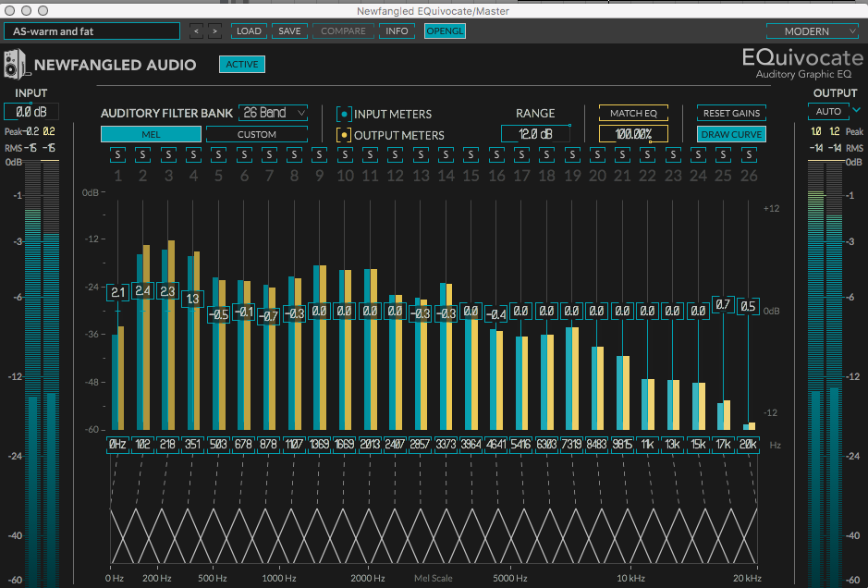Viewport: 868px width, 588px height.
Task: Solo band 4 with S button
Action: coord(193,155)
